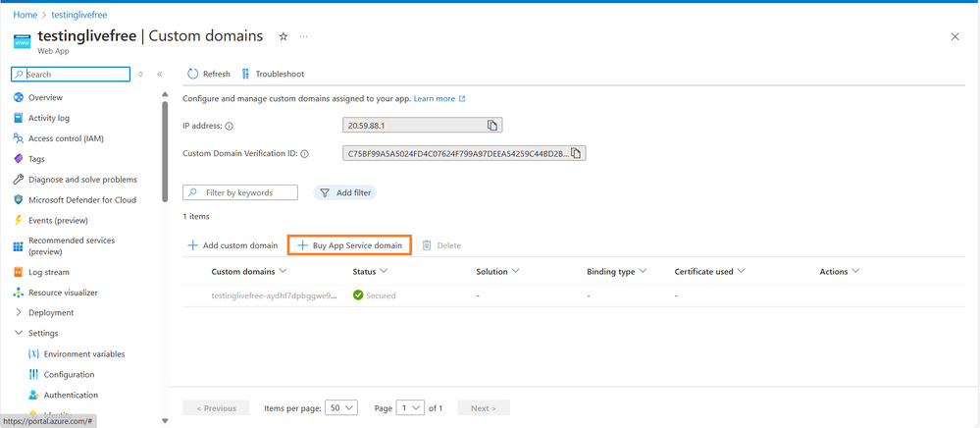Viewport: 980px width, 428px height.
Task: Open Environment variables menu item
Action: pyautogui.click(x=86, y=354)
